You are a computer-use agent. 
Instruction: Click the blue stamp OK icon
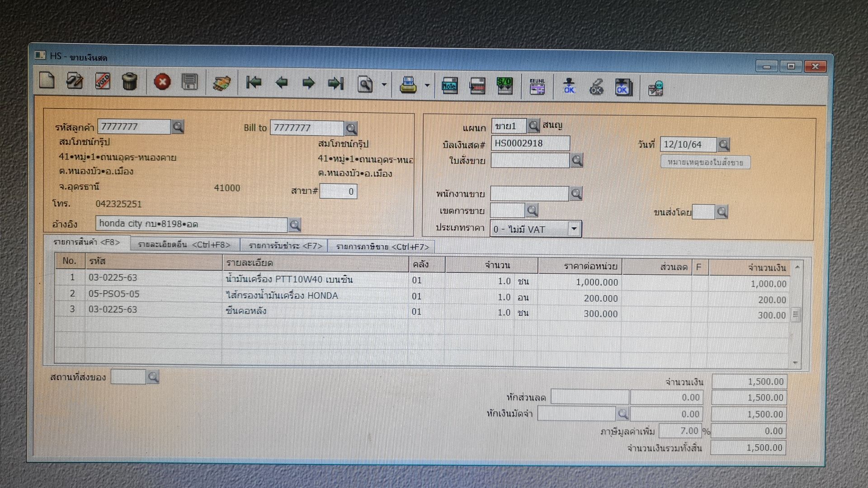[x=569, y=87]
